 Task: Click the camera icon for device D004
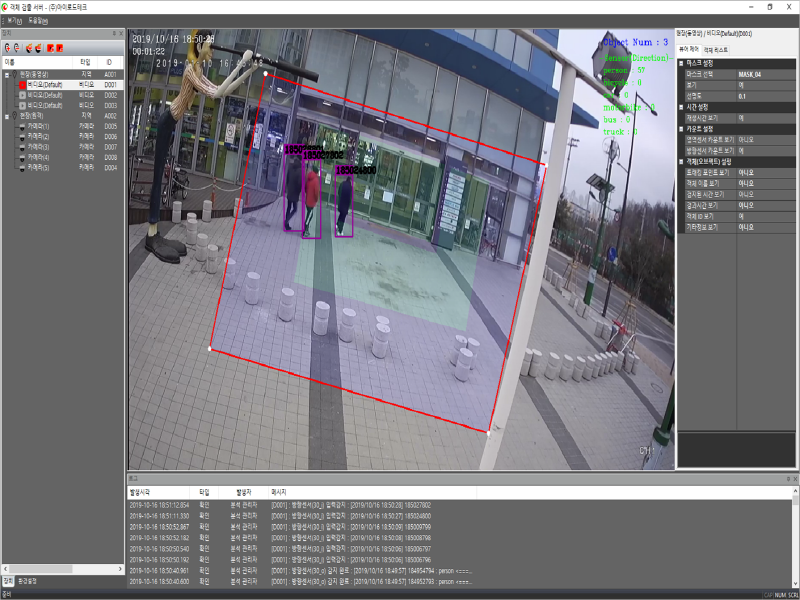[22, 168]
